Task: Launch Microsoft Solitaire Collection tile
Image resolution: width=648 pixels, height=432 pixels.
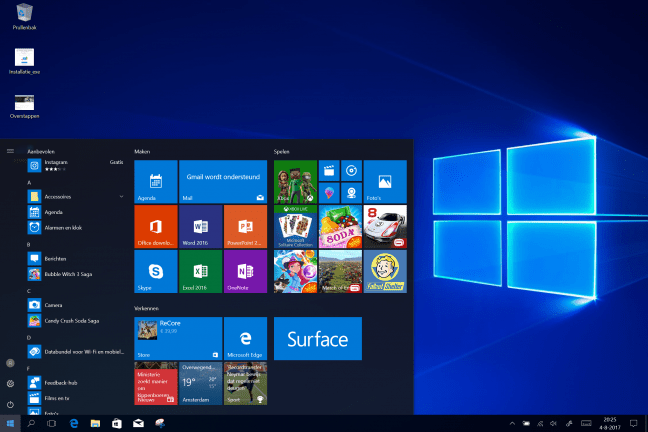Action: point(295,227)
